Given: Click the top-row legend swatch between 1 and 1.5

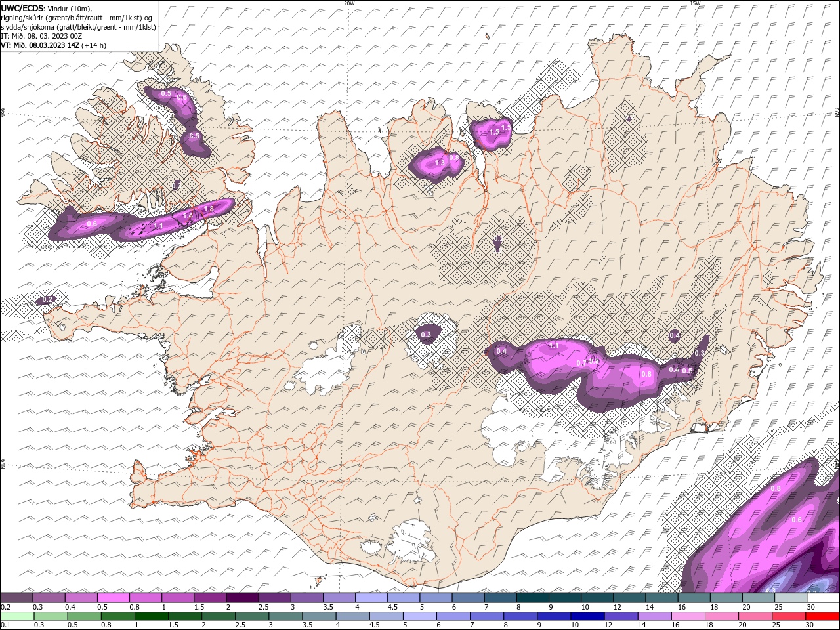Looking at the screenshot, I should tap(177, 598).
